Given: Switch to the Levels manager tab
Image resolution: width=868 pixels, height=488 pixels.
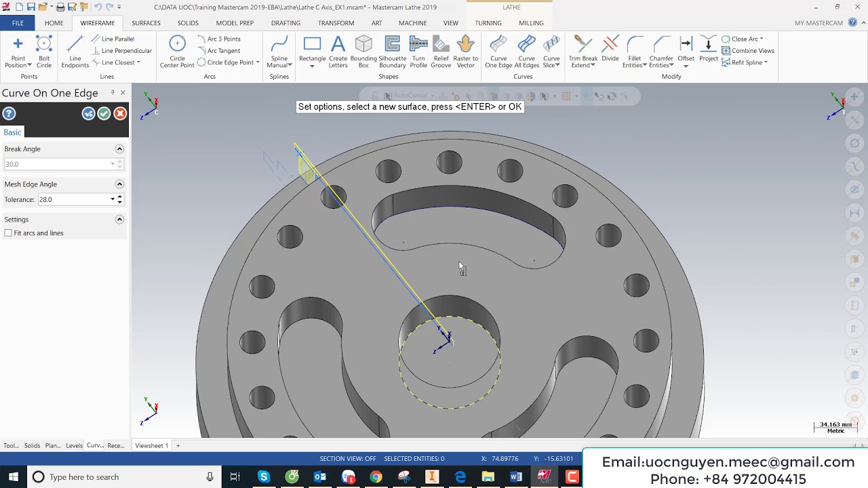Looking at the screenshot, I should [74, 446].
